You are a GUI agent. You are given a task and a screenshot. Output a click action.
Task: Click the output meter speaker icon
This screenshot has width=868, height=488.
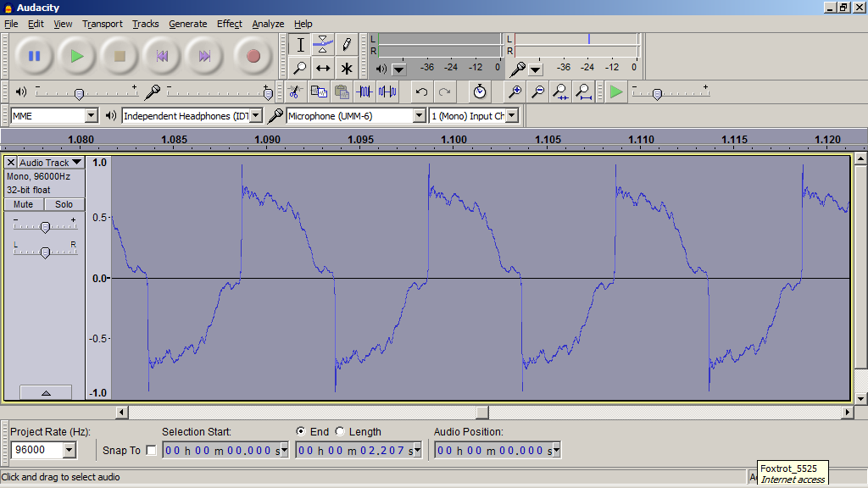point(381,69)
